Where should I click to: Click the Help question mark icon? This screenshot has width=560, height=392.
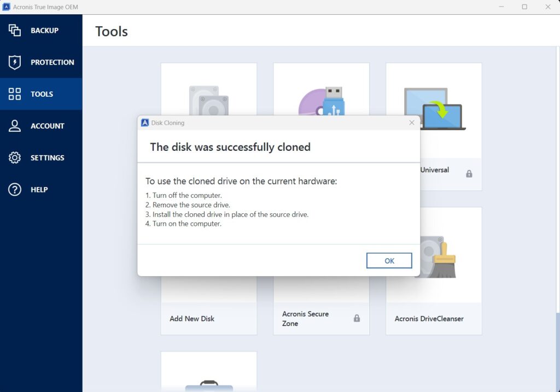[15, 189]
